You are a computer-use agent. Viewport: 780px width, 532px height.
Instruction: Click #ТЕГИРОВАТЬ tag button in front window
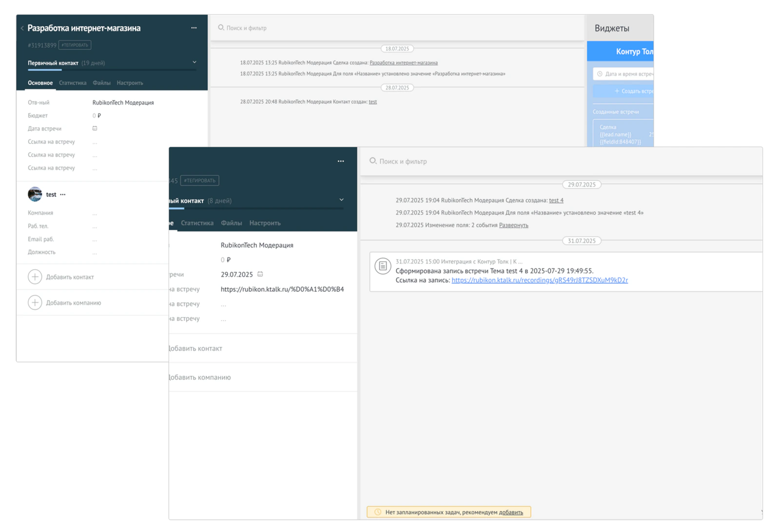pos(199,180)
